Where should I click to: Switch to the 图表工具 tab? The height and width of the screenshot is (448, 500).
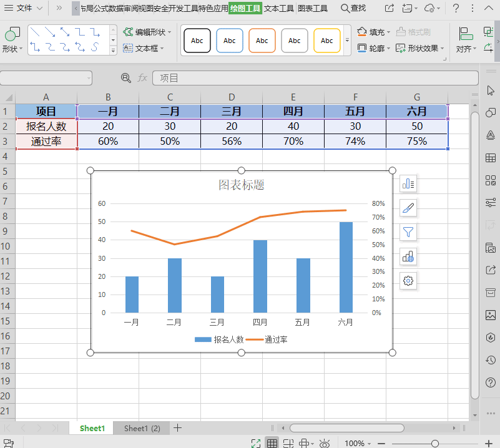coord(313,8)
